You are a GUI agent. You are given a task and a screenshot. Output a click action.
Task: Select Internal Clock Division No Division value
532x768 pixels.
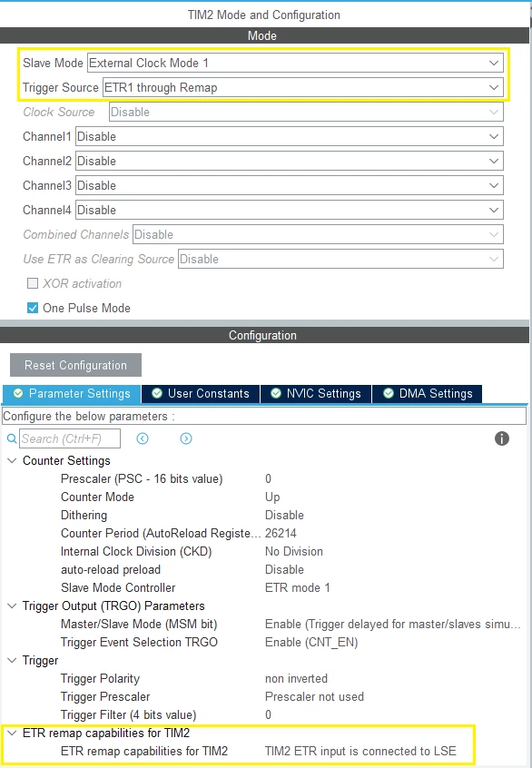pyautogui.click(x=294, y=551)
